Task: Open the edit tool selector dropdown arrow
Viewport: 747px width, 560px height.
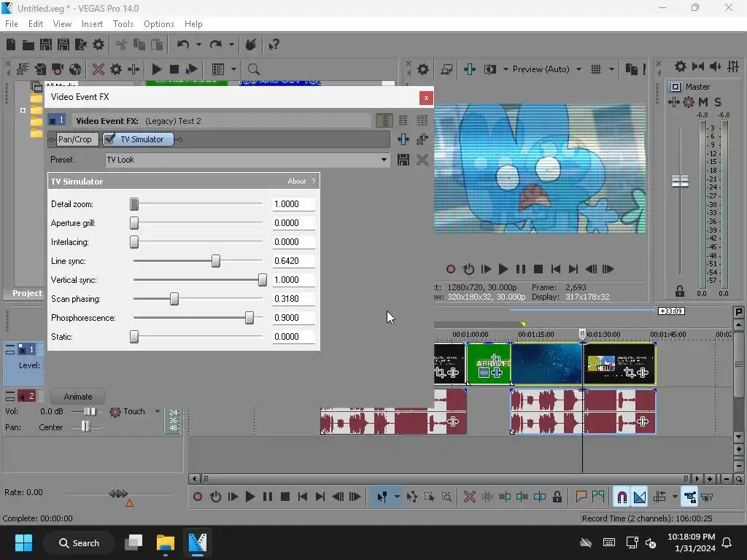Action: tap(396, 497)
